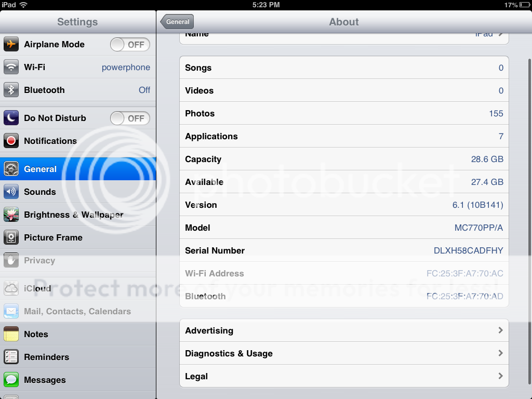Tap the Model value MC770PP/A

(x=478, y=228)
